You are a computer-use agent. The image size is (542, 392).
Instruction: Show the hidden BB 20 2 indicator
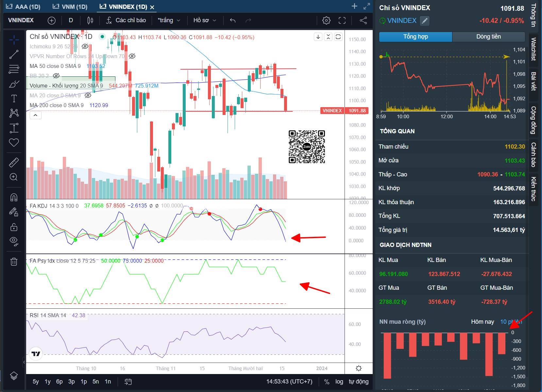pos(56,76)
